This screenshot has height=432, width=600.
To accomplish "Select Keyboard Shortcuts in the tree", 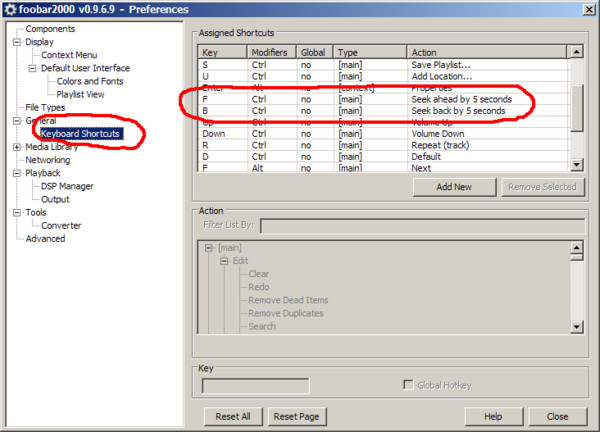I will tap(82, 134).
